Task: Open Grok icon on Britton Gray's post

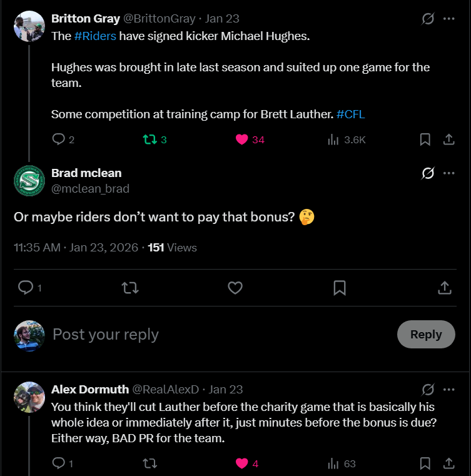Action: click(x=428, y=19)
